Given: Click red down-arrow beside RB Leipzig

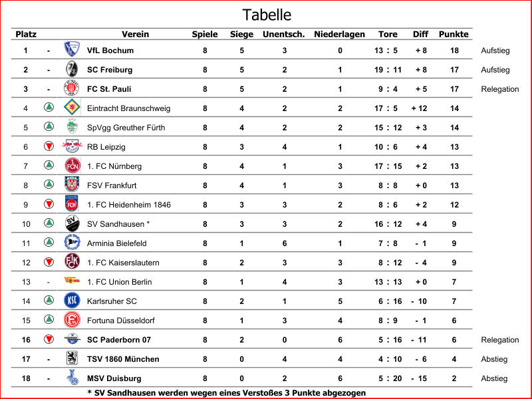Looking at the screenshot, I should pos(49,146).
